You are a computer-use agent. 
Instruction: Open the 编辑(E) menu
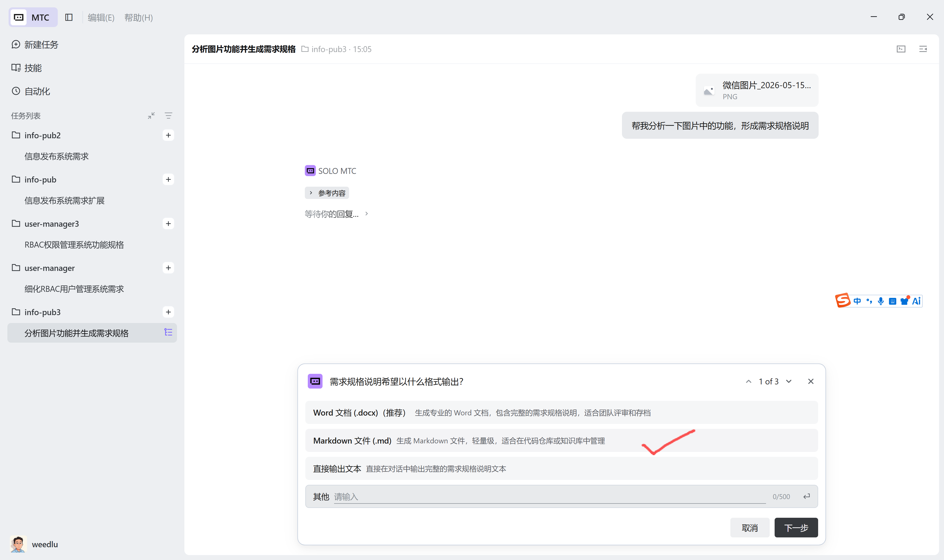coord(101,18)
